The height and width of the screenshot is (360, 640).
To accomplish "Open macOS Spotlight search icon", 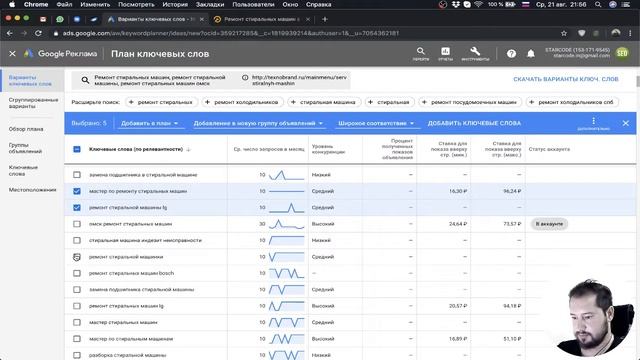I will (x=598, y=4).
